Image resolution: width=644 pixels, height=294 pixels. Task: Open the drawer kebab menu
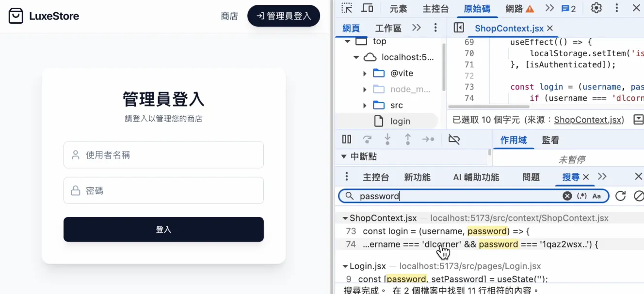point(346,176)
